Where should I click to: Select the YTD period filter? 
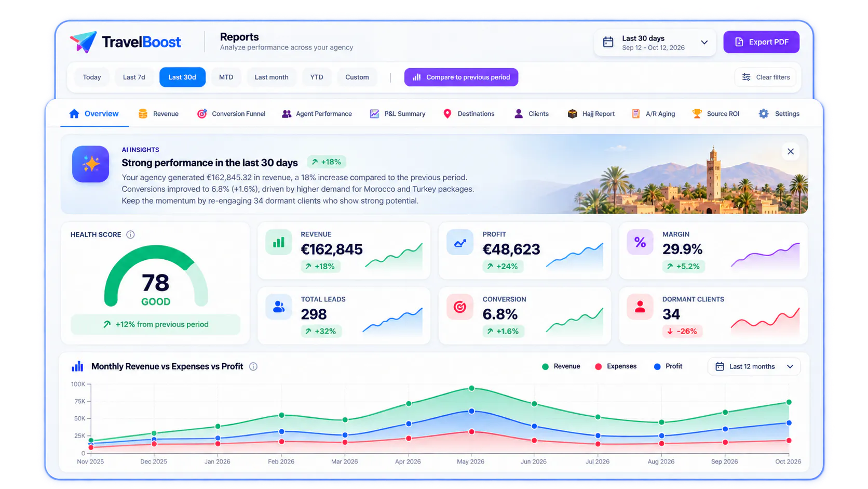pos(317,77)
